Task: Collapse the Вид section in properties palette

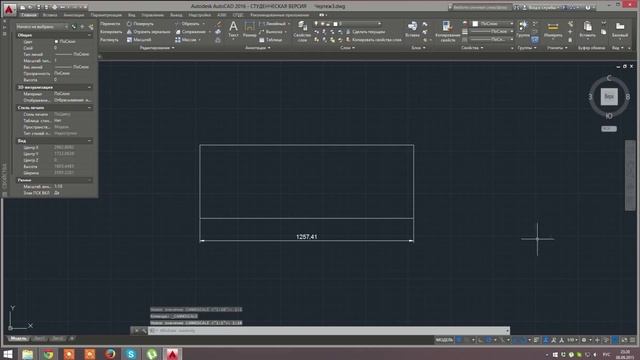Action: click(x=89, y=141)
